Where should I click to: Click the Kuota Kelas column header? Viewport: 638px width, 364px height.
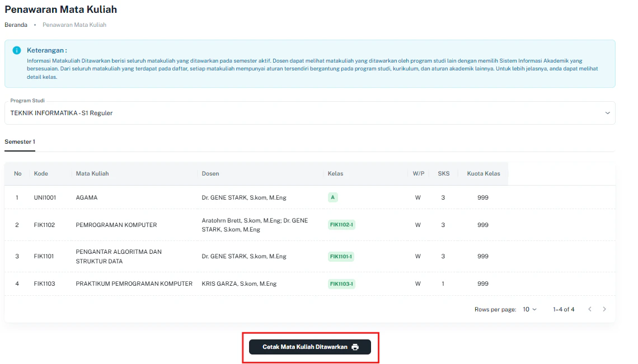click(x=484, y=174)
